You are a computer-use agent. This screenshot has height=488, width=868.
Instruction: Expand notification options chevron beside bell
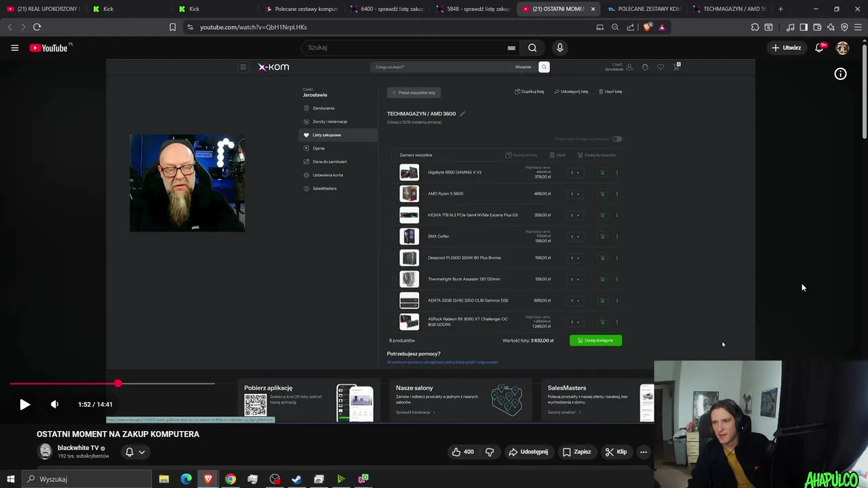pos(142,452)
